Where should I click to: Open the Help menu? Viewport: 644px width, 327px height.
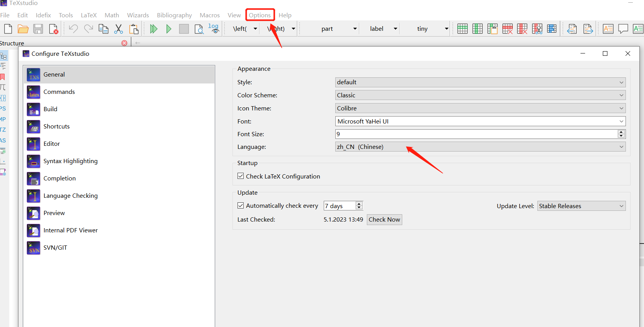pyautogui.click(x=285, y=15)
